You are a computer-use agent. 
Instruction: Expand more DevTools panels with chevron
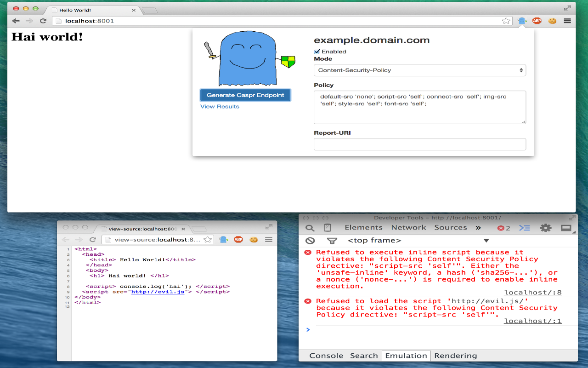[x=478, y=228]
